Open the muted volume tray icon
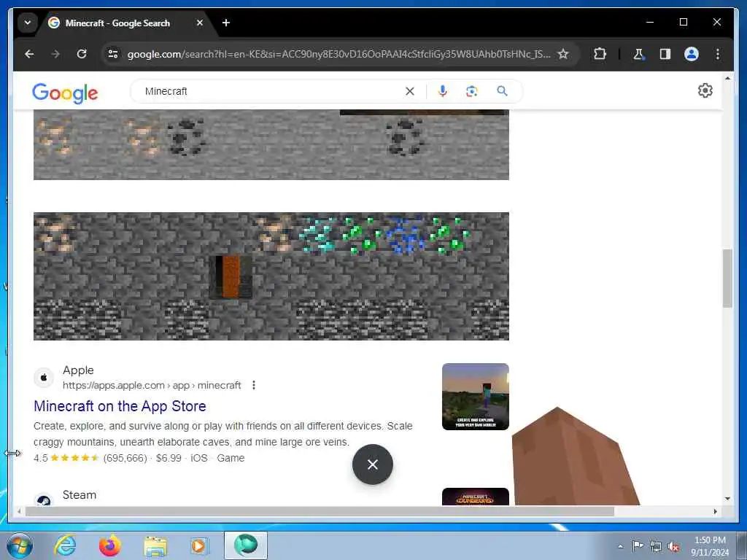 pyautogui.click(x=673, y=546)
